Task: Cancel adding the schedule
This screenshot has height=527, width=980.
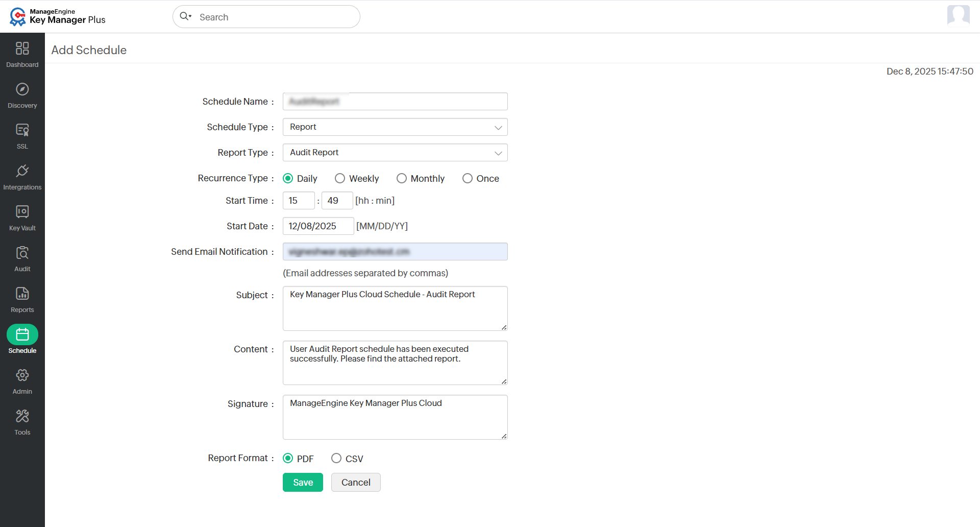Action: (356, 483)
